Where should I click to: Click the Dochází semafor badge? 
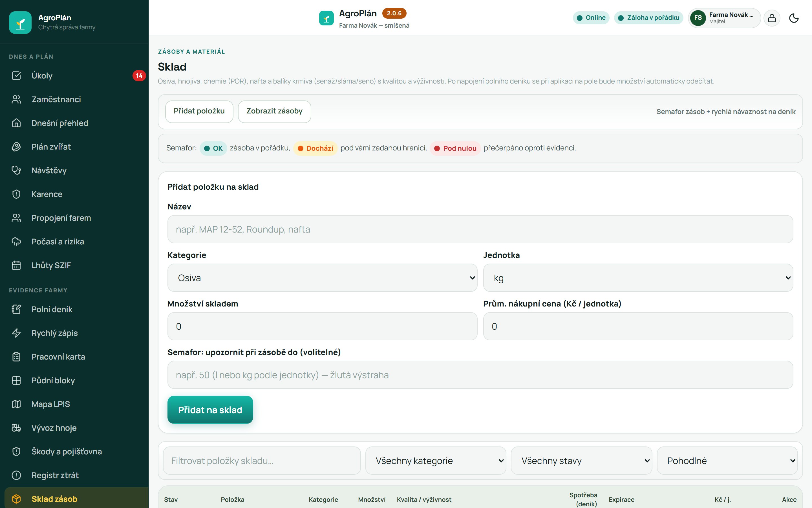tap(315, 148)
